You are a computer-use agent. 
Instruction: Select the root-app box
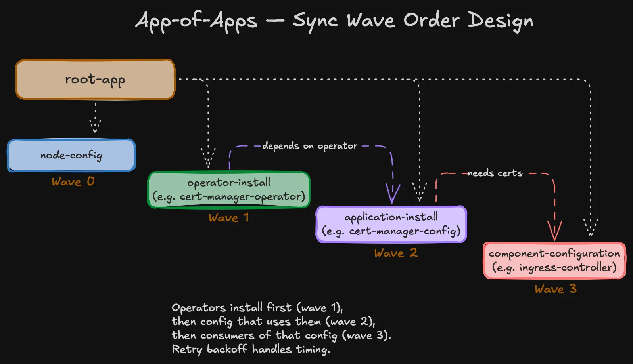click(x=95, y=79)
